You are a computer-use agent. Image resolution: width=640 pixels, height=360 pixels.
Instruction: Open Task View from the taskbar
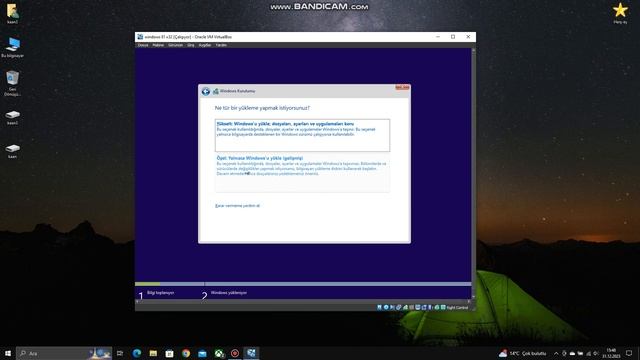tap(120, 353)
